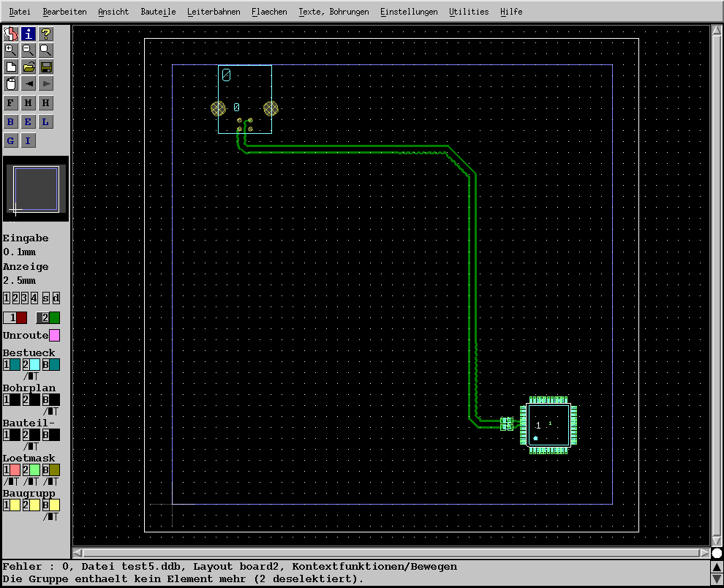Click the Bartels logo icon in the toolbar
724x588 pixels.
coord(11,34)
